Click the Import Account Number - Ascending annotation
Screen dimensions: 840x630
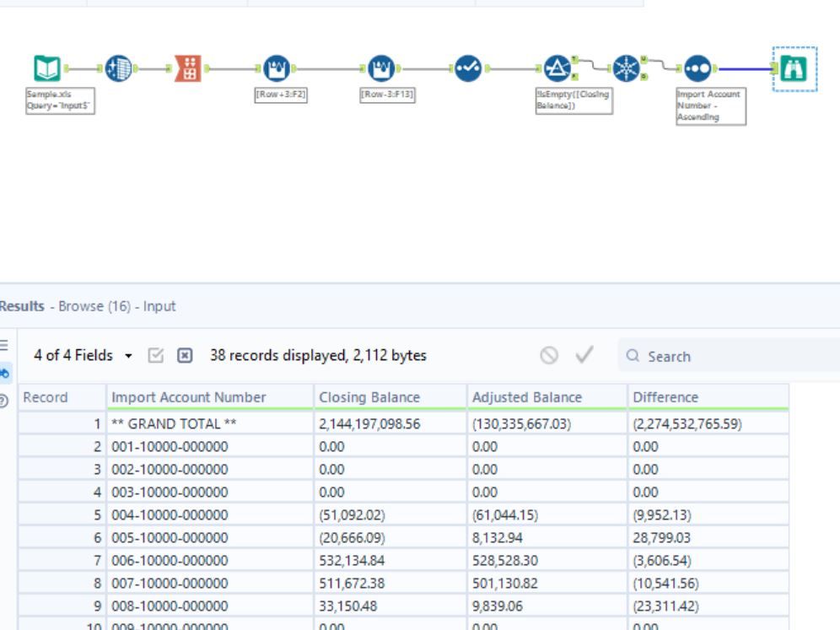coord(710,106)
